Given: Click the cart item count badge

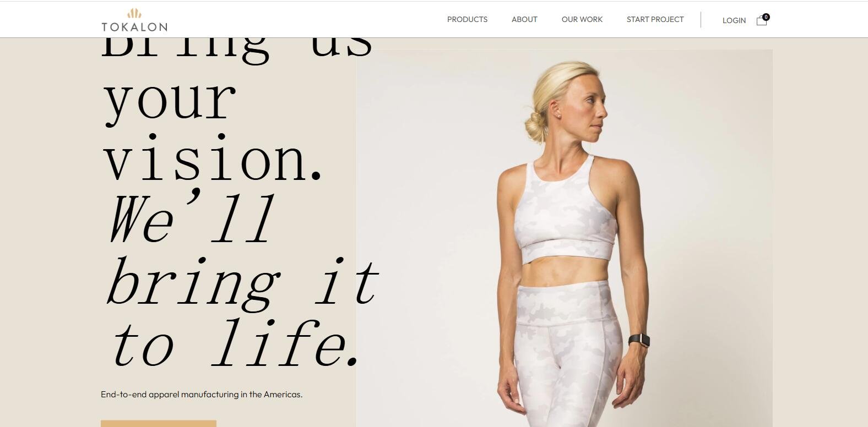Looking at the screenshot, I should click(766, 17).
